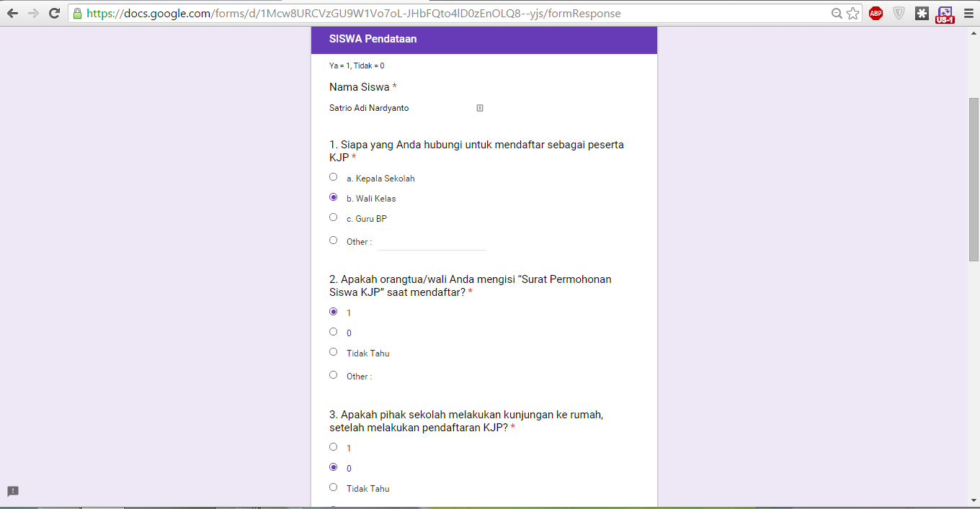The image size is (980, 509).
Task: Click the browser Back arrow
Action: point(12,13)
